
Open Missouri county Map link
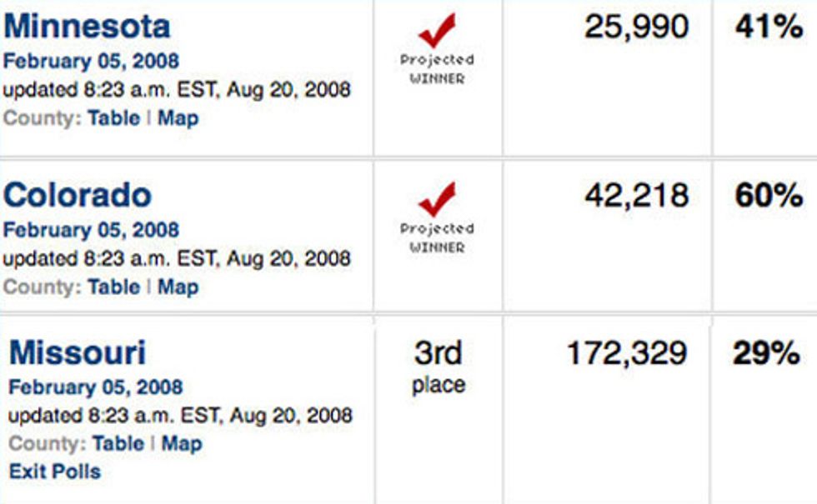(182, 445)
